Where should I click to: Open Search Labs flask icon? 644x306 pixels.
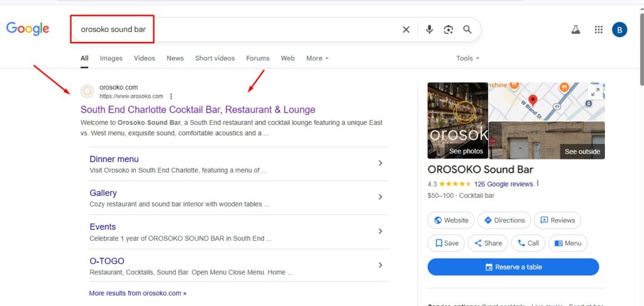pyautogui.click(x=576, y=30)
